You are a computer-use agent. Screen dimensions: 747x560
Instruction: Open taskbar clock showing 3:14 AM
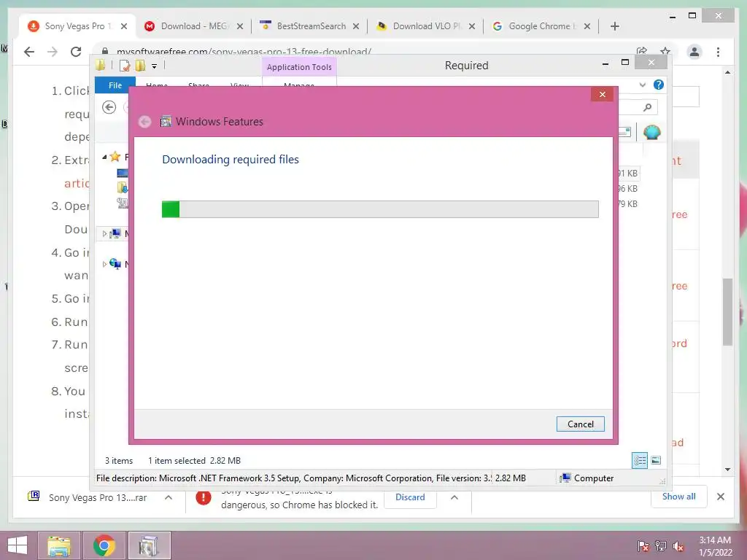(x=715, y=546)
